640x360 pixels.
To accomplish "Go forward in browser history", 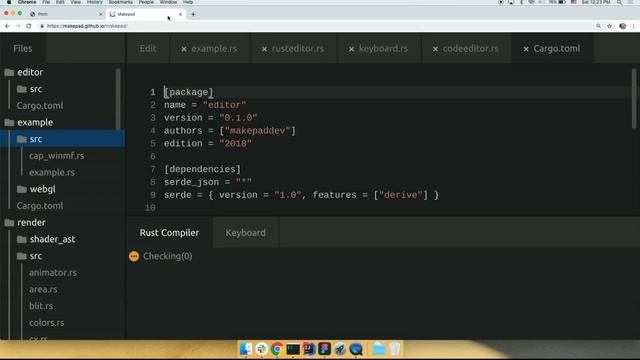I will coord(18,26).
